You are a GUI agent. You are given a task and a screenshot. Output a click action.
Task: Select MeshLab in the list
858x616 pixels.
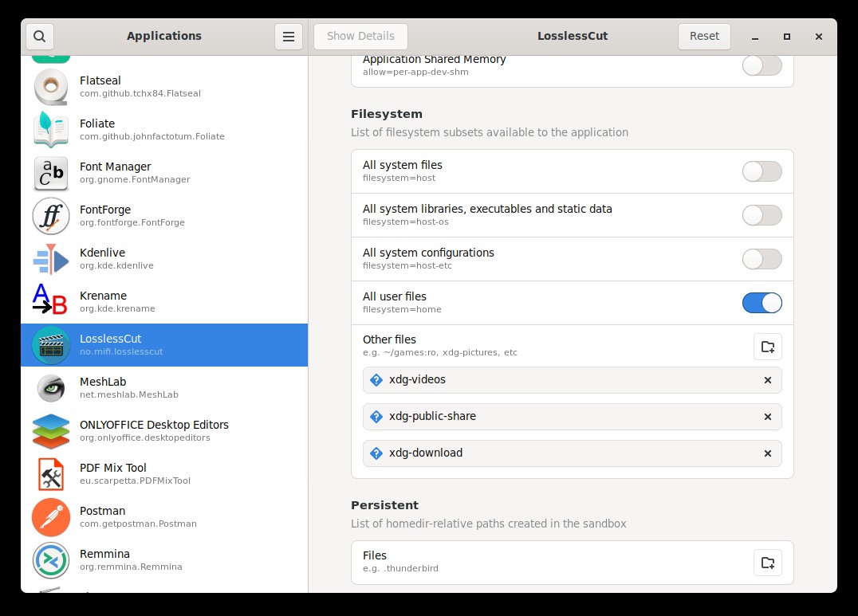pyautogui.click(x=164, y=388)
